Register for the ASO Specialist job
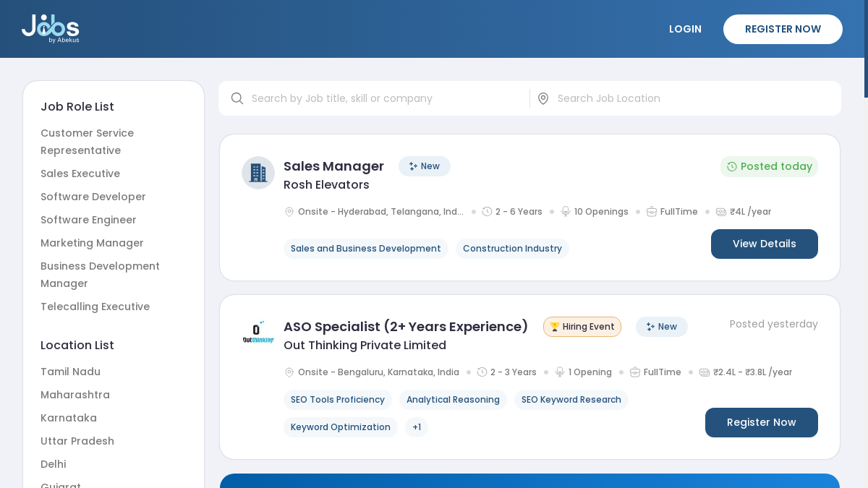868x488 pixels. point(761,422)
